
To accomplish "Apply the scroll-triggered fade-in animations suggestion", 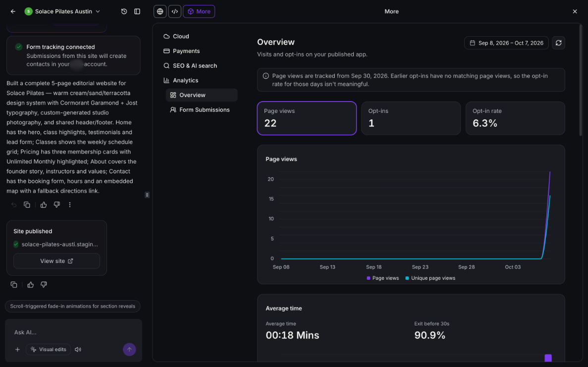I will 73,306.
